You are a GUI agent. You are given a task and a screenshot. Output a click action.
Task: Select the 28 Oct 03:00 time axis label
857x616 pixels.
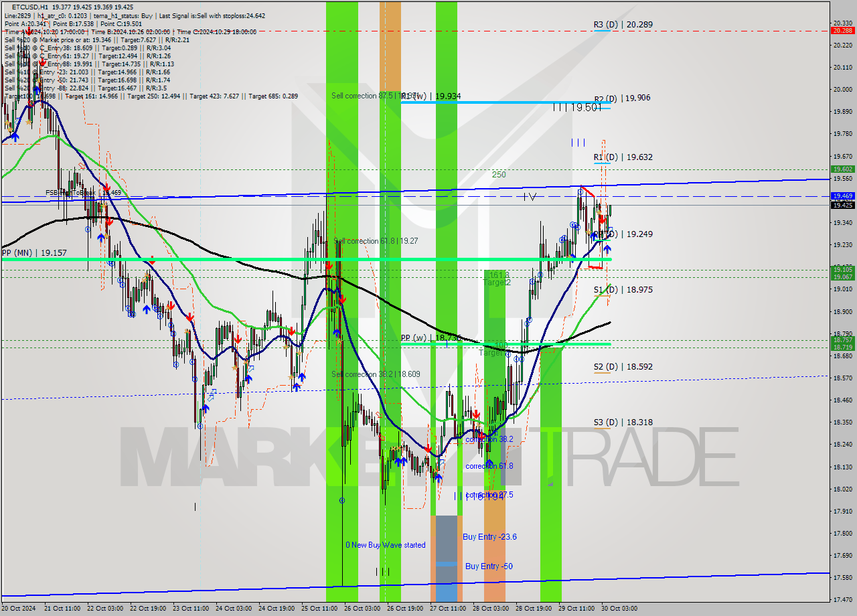tap(490, 609)
